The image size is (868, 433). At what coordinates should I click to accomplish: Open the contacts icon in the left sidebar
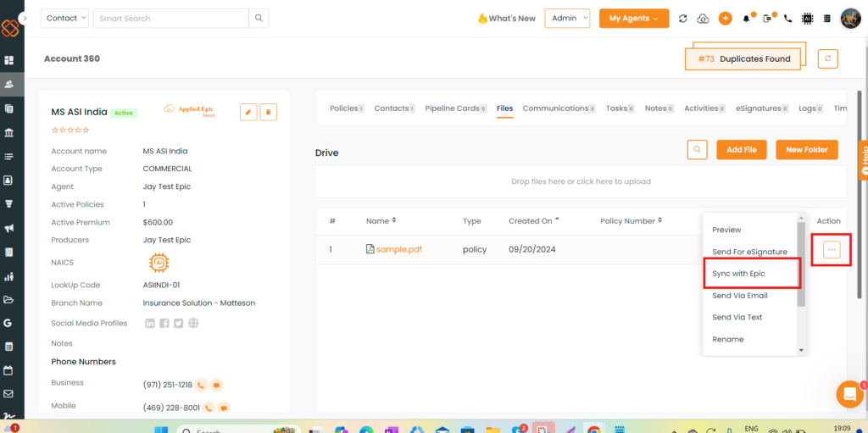pyautogui.click(x=8, y=84)
